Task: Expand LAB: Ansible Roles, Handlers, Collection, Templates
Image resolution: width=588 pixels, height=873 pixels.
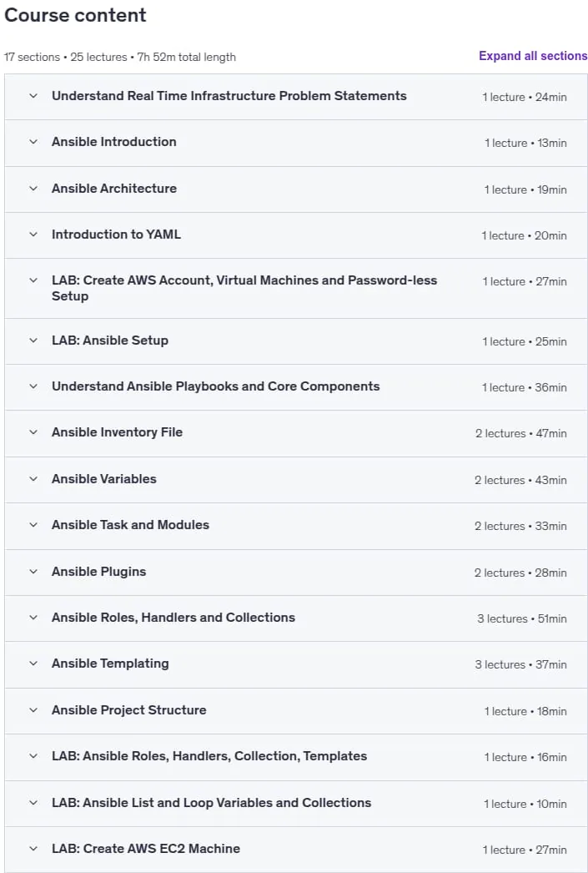Action: (296, 757)
